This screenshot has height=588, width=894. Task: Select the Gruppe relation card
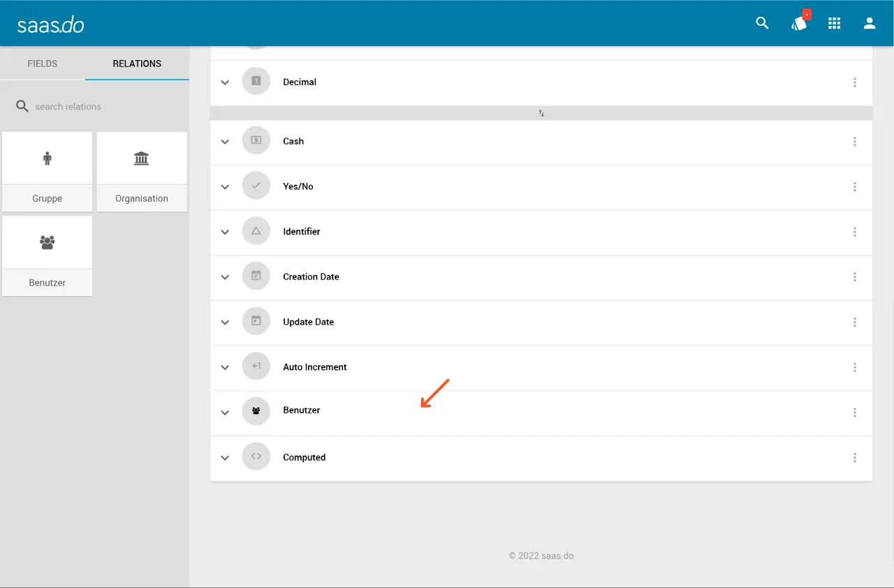pos(47,172)
